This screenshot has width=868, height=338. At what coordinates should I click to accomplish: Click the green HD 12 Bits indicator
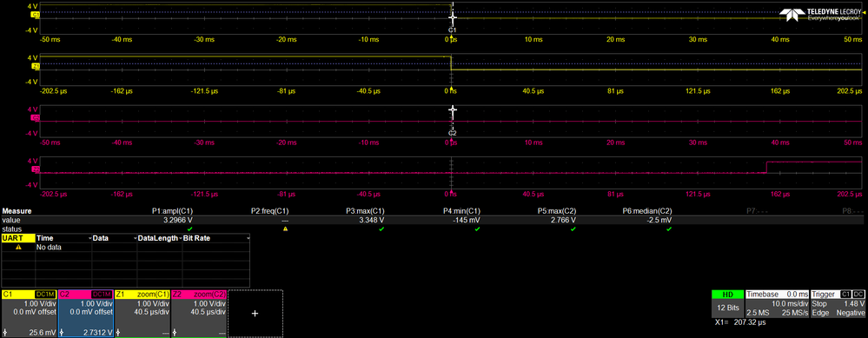(727, 304)
